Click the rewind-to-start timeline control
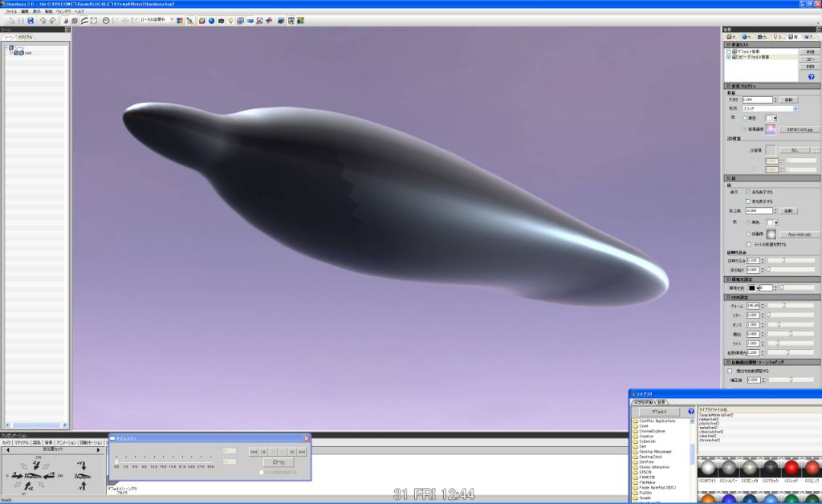Image resolution: width=822 pixels, height=504 pixels. [x=253, y=452]
